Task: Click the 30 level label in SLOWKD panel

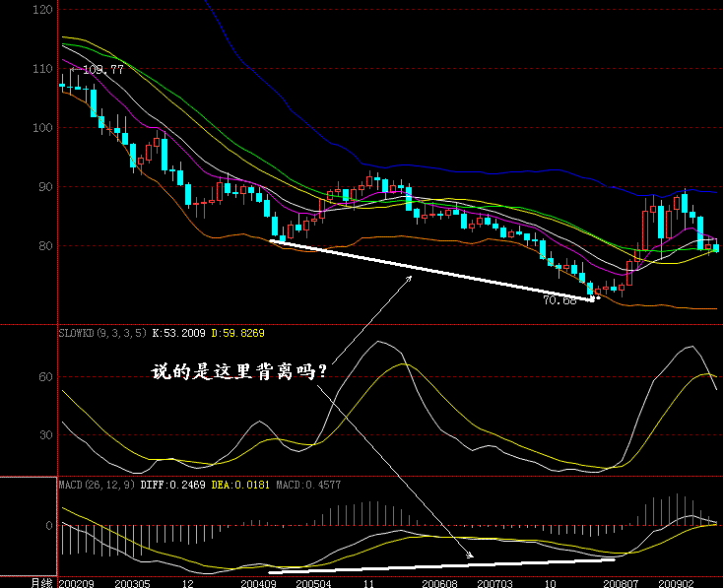Action: click(x=45, y=434)
